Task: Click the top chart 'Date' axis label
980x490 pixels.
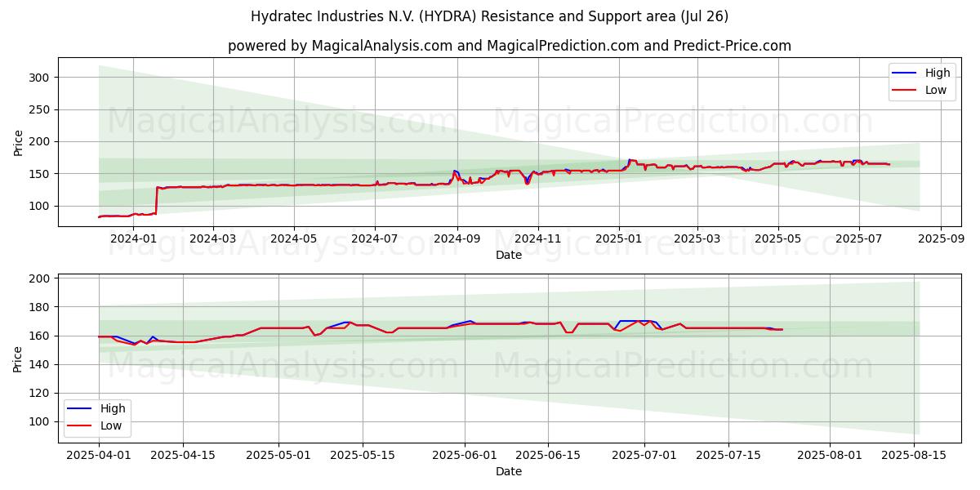Action: (x=509, y=255)
